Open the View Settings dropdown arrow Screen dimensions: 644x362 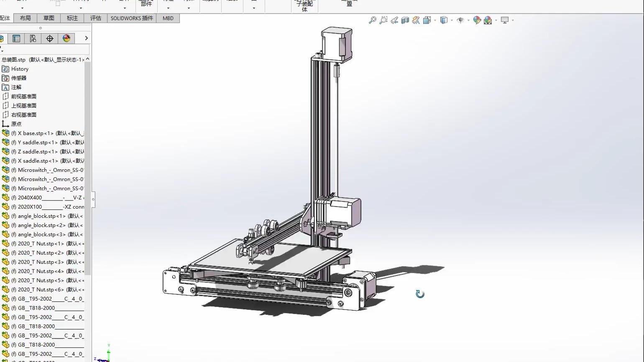(x=513, y=20)
